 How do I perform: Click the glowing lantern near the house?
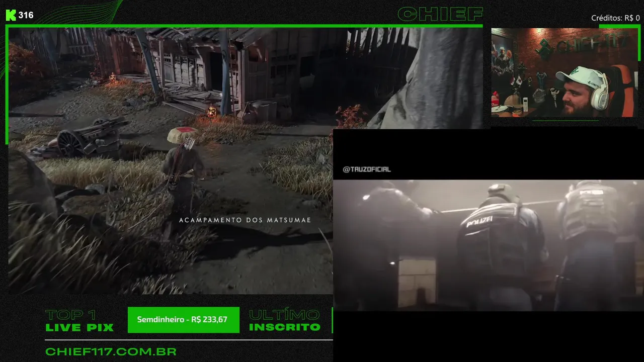[212, 112]
